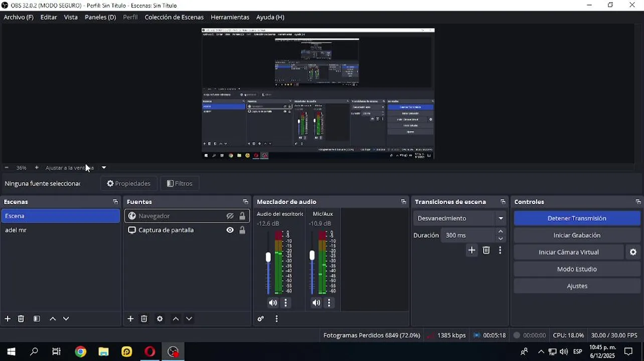Move source up arrow in Fuentes panel
644x361 pixels.
pos(176,319)
